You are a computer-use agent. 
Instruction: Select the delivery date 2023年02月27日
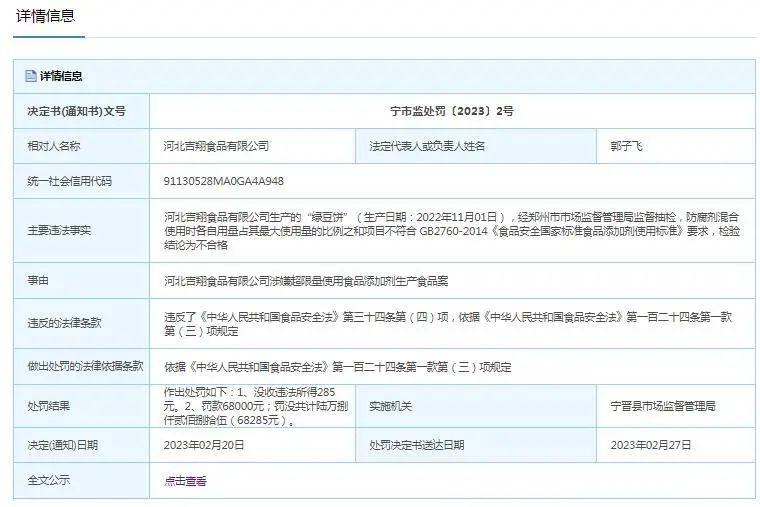[650, 445]
